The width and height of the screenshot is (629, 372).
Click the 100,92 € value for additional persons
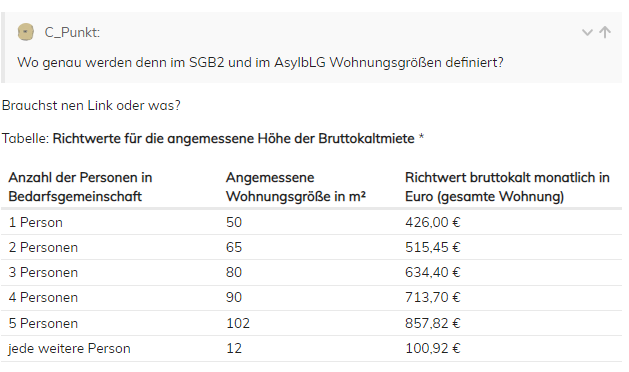click(432, 348)
